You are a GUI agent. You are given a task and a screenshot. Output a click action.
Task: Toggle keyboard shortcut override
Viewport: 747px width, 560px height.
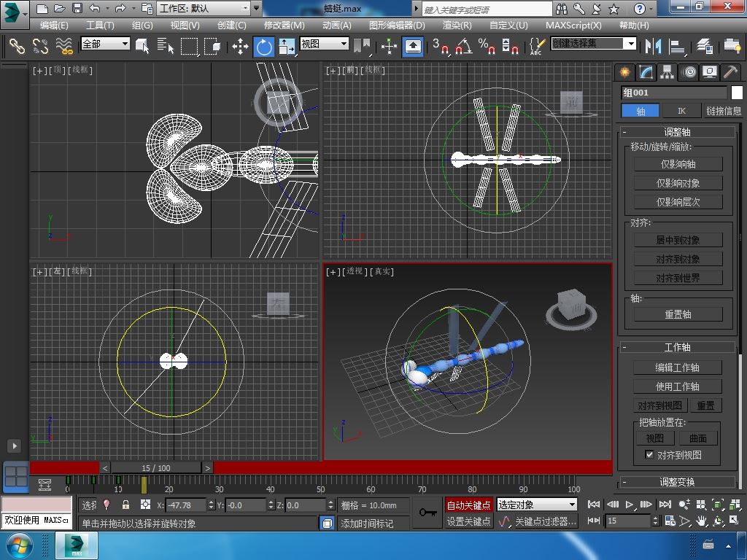[413, 46]
